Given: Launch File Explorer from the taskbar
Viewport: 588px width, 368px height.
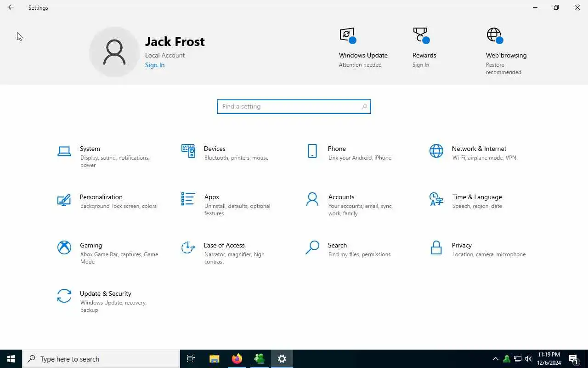Looking at the screenshot, I should [214, 359].
